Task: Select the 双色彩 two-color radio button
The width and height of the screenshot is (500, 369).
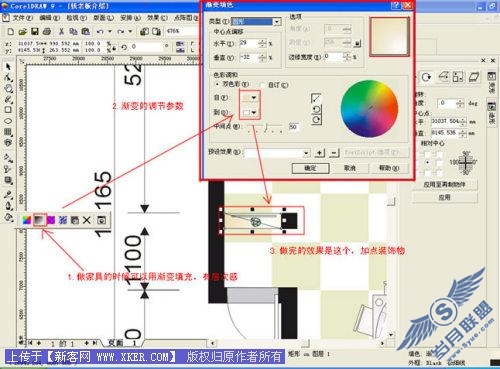Action: pos(217,84)
